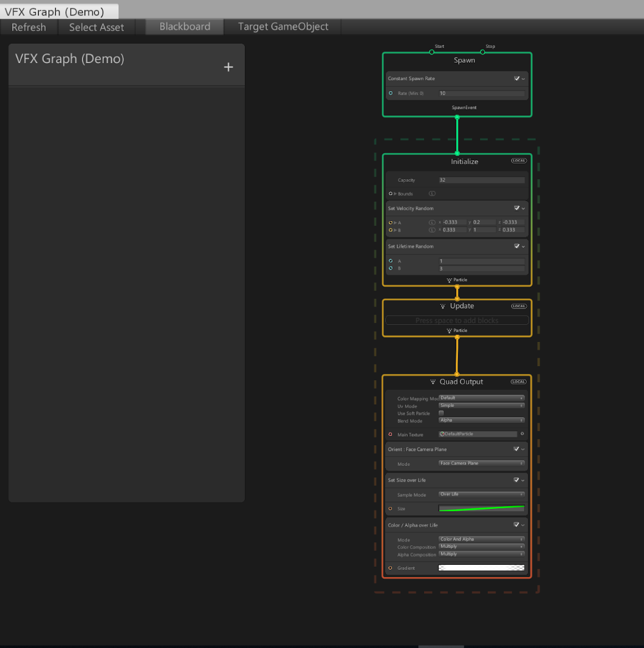The height and width of the screenshot is (648, 644).
Task: Click the Capacity input field
Action: click(x=481, y=180)
